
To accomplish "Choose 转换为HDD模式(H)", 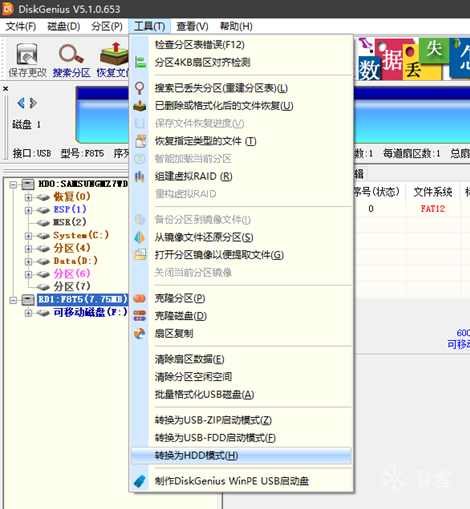I will pos(241,455).
